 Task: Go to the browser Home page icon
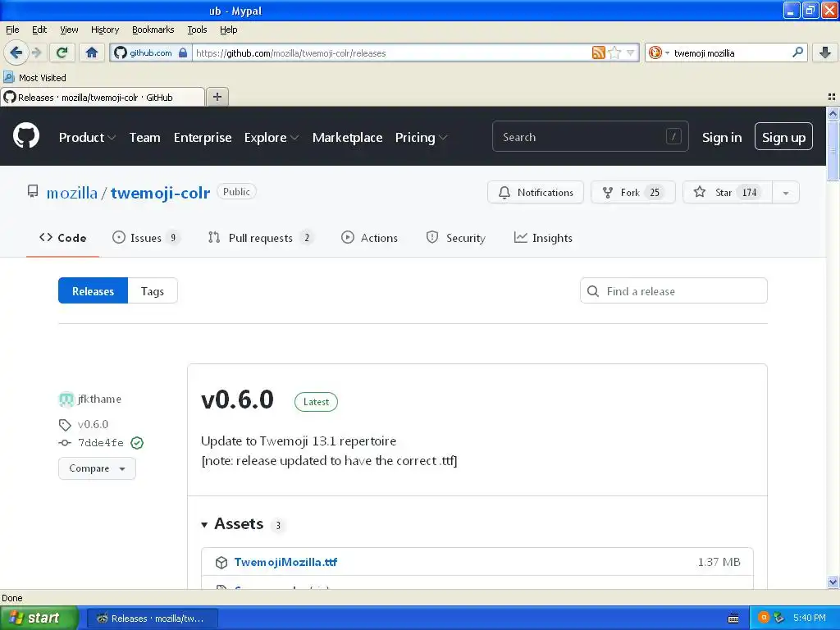pyautogui.click(x=92, y=52)
